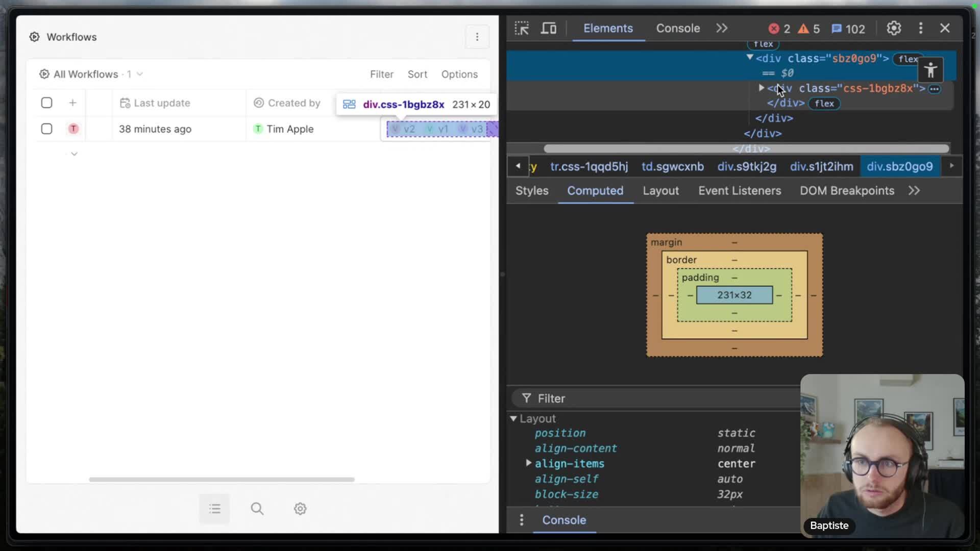Click the inspect element picker icon
Image resolution: width=980 pixels, height=551 pixels.
click(x=522, y=29)
